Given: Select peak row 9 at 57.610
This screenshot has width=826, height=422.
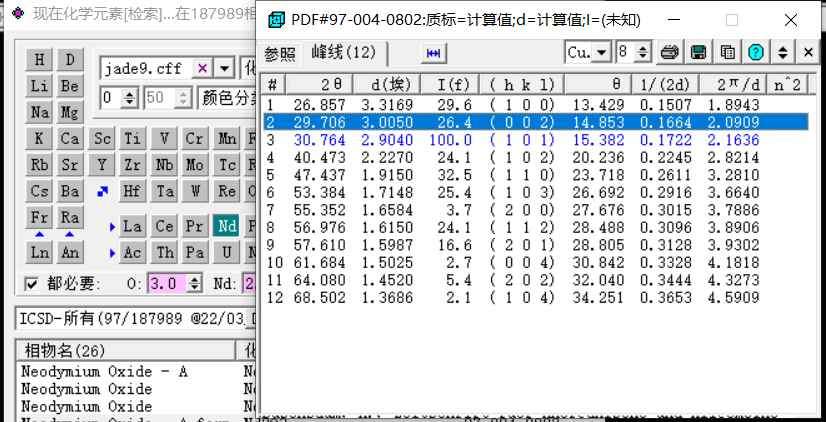Looking at the screenshot, I should (x=535, y=245).
